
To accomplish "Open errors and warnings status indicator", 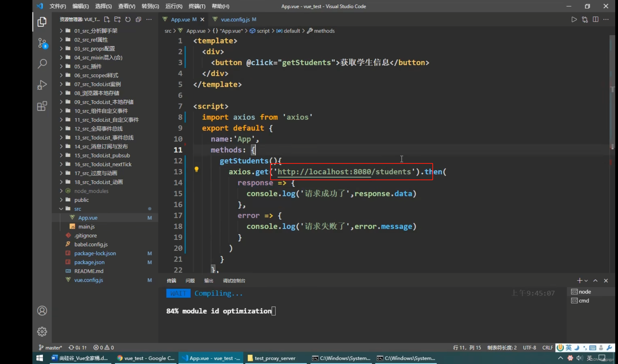I will (x=103, y=348).
